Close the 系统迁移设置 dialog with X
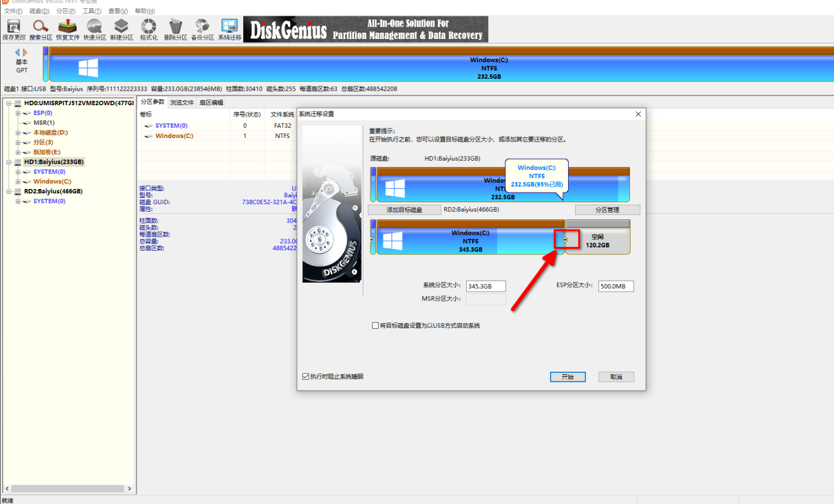The width and height of the screenshot is (834, 504). 638,114
